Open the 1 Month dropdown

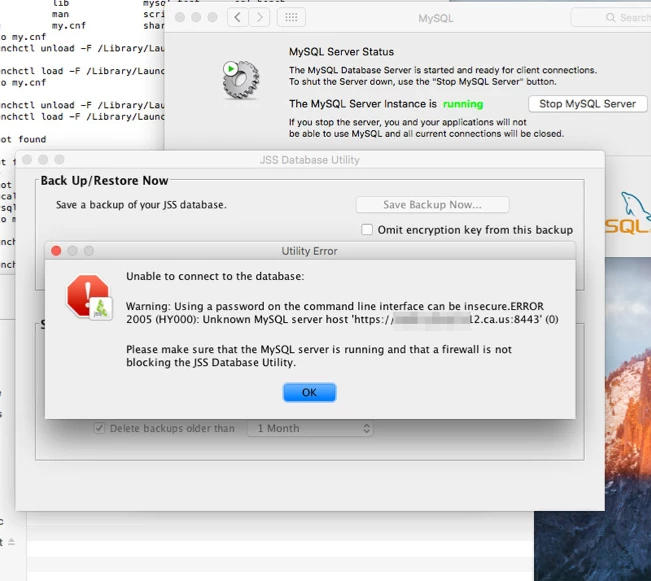point(310,428)
